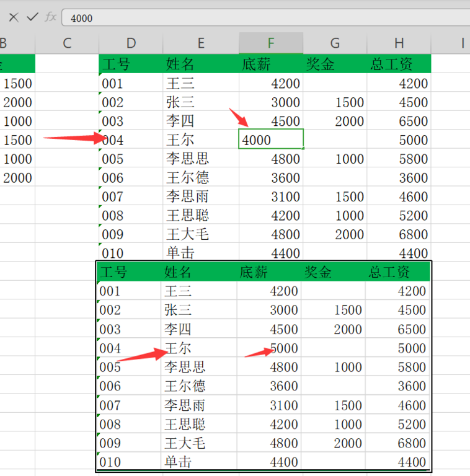Open the fx insert function dialog

click(51, 17)
